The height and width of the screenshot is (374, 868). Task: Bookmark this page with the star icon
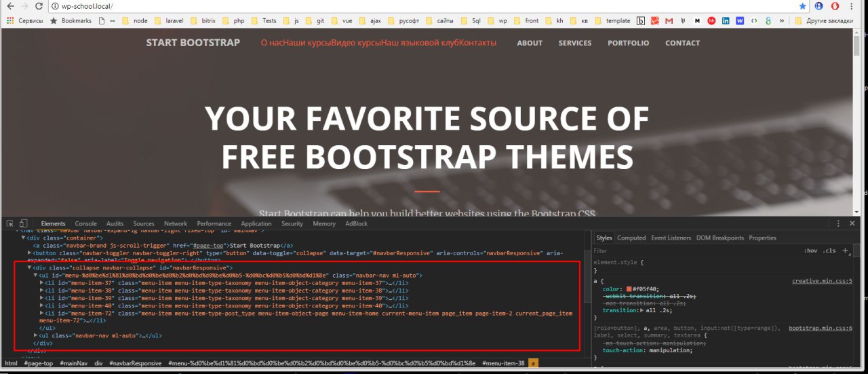point(803,6)
